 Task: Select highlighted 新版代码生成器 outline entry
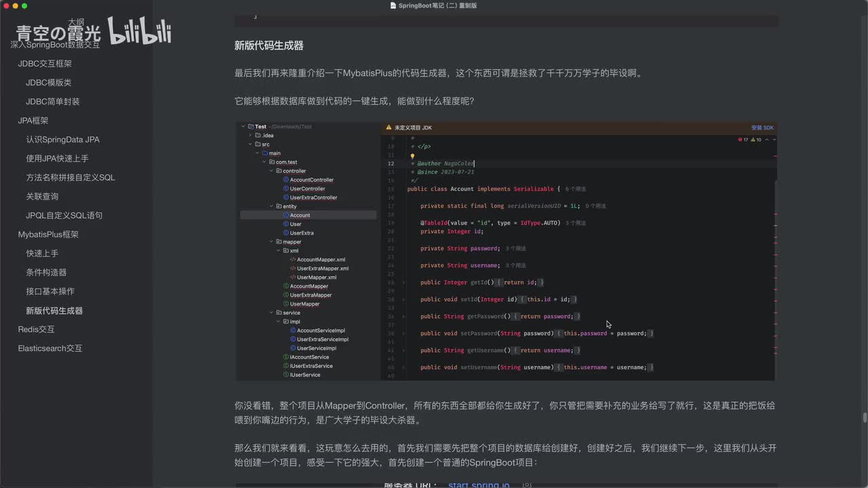pyautogui.click(x=54, y=310)
